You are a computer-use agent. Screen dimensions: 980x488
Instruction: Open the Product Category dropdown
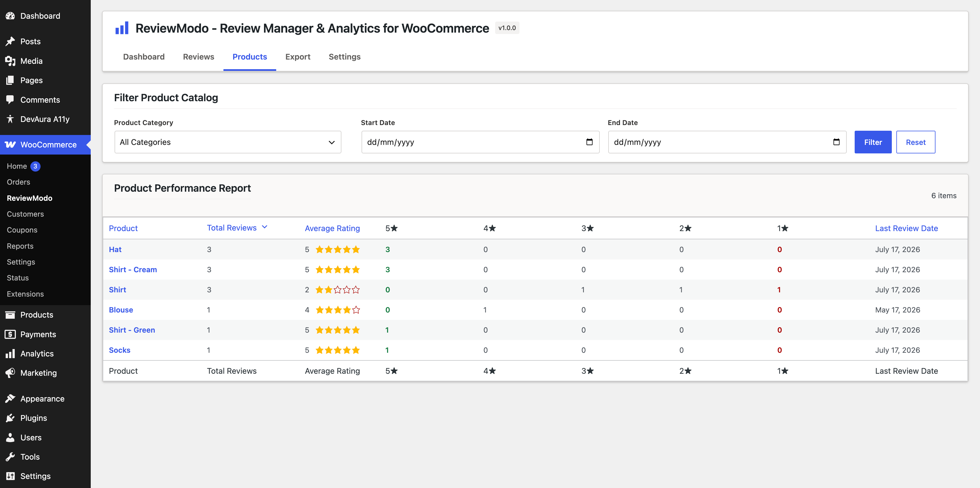click(227, 142)
